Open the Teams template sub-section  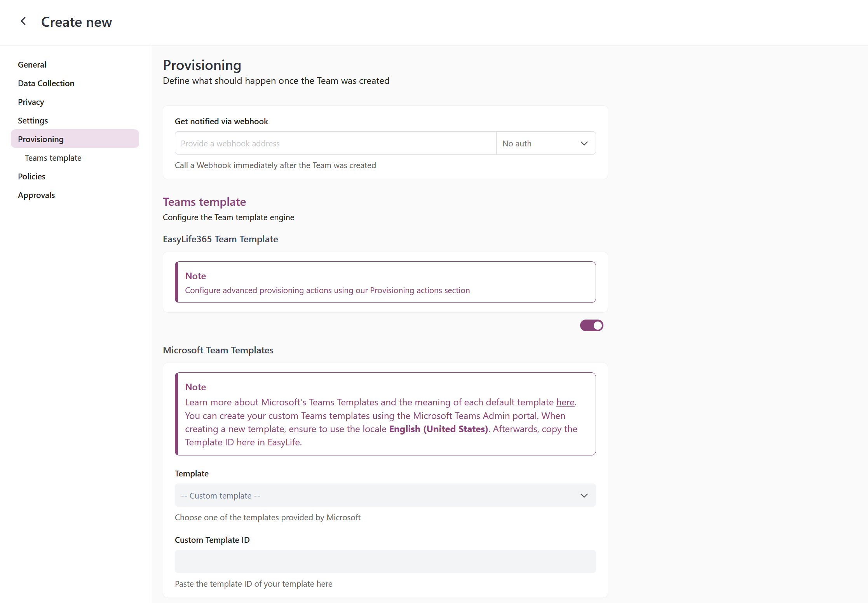(x=53, y=158)
